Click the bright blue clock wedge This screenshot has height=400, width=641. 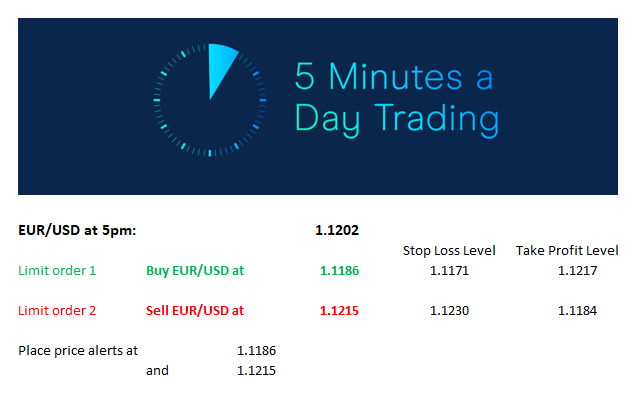pyautogui.click(x=221, y=70)
